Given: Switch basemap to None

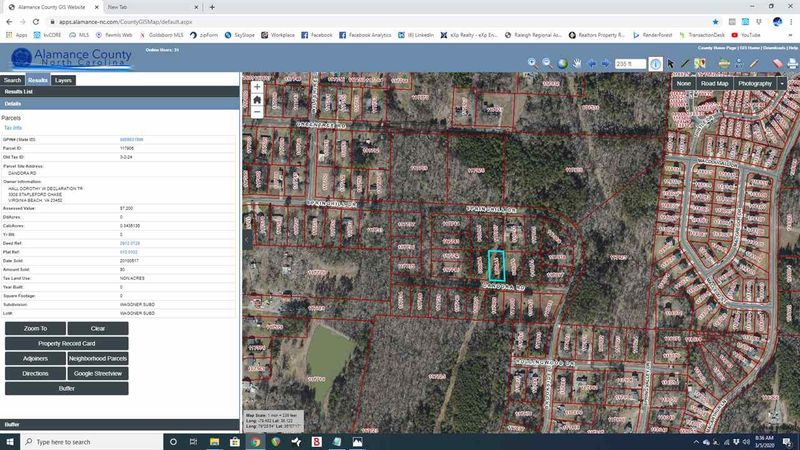Looking at the screenshot, I should [684, 84].
